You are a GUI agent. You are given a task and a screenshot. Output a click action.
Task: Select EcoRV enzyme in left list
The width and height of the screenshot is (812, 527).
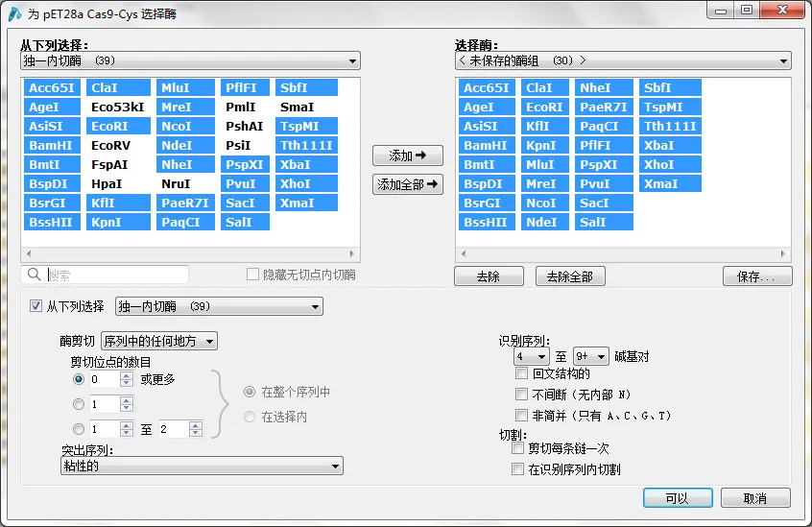pos(111,146)
